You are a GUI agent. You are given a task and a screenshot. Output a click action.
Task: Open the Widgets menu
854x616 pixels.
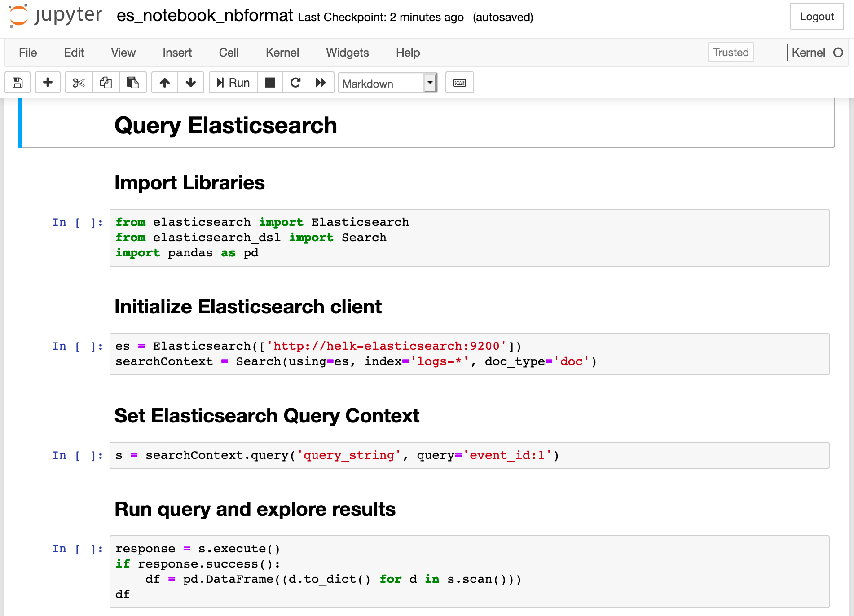pos(347,53)
